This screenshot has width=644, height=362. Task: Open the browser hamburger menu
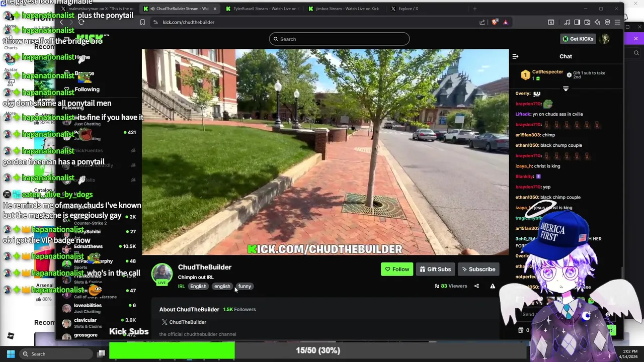coord(617,22)
